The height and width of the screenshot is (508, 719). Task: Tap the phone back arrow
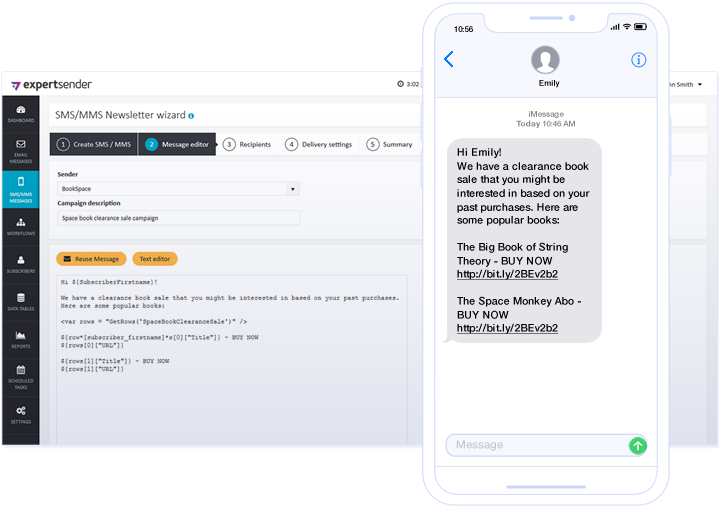[449, 59]
